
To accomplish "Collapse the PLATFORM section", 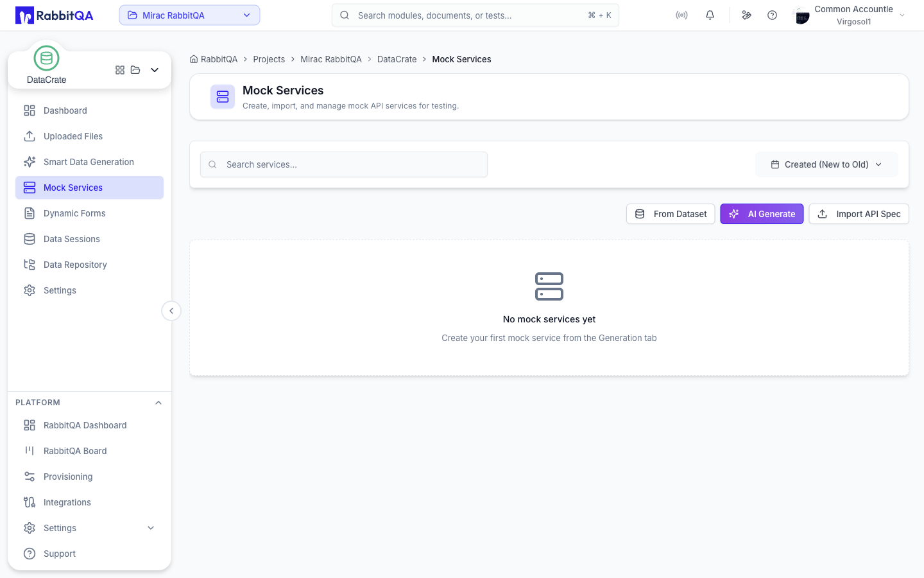I will coord(158,403).
